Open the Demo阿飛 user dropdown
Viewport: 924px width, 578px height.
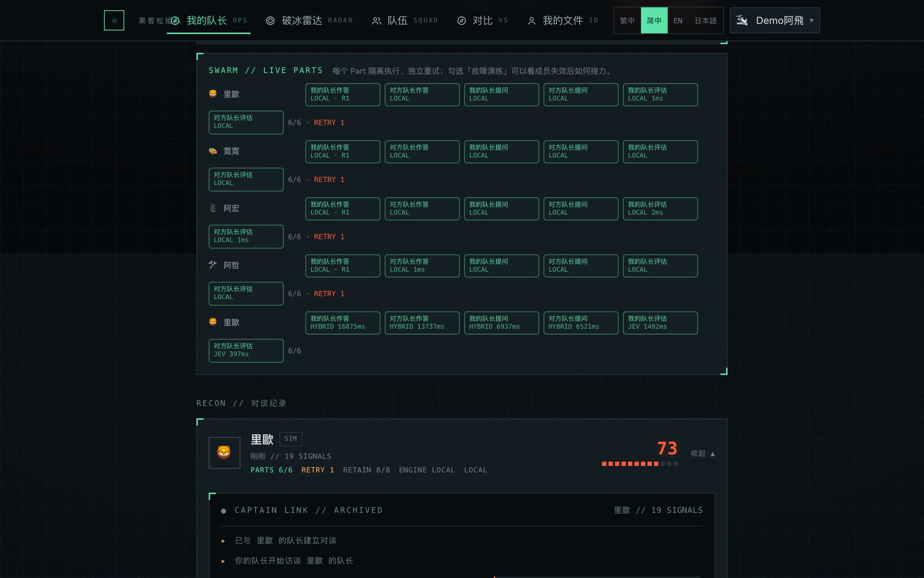[774, 20]
